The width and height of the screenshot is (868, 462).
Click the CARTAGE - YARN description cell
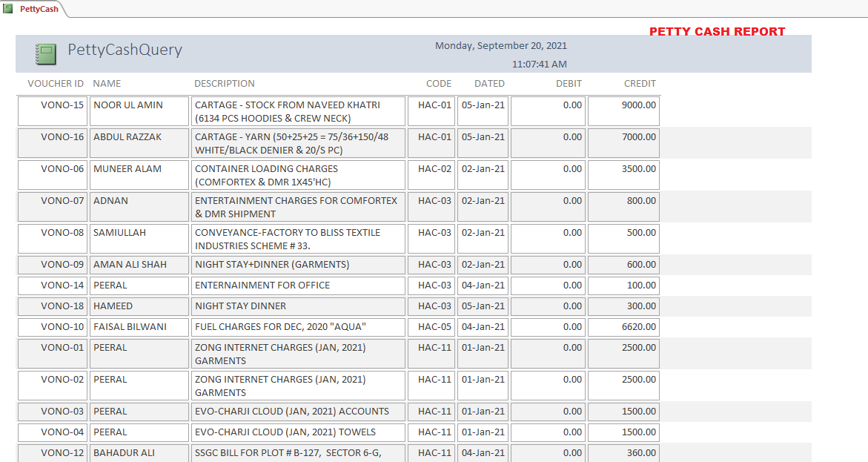coord(299,143)
